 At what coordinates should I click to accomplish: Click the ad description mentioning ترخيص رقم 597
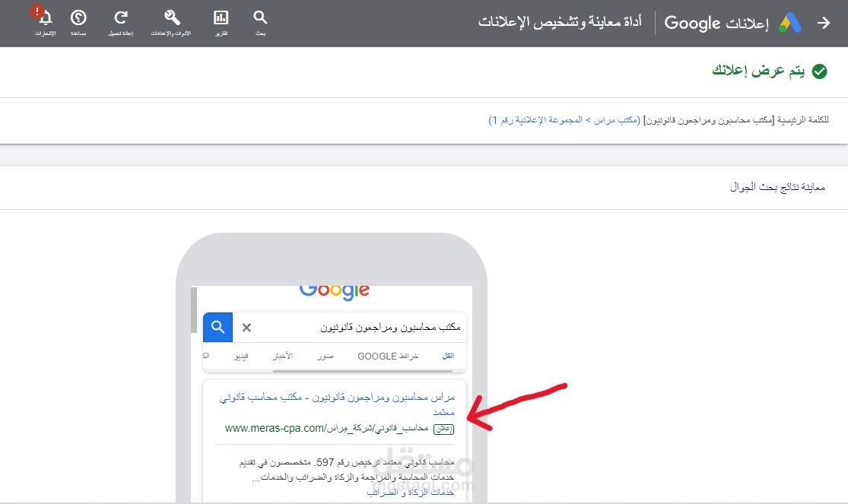pos(347,469)
